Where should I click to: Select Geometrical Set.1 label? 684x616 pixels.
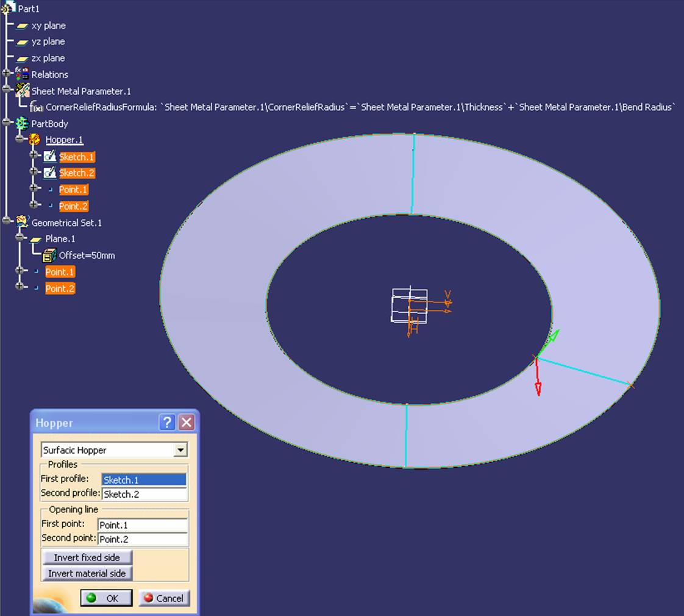tap(66, 223)
